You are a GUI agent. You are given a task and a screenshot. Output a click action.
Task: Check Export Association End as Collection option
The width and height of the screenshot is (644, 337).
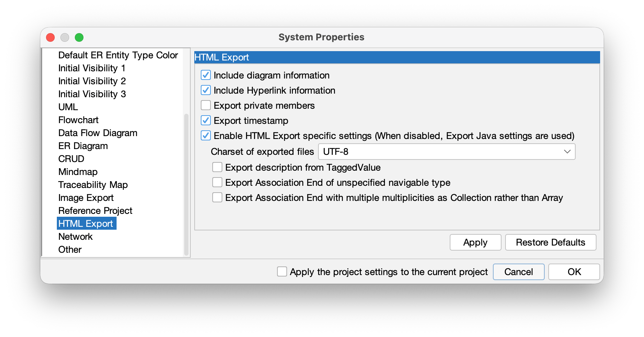(x=217, y=197)
